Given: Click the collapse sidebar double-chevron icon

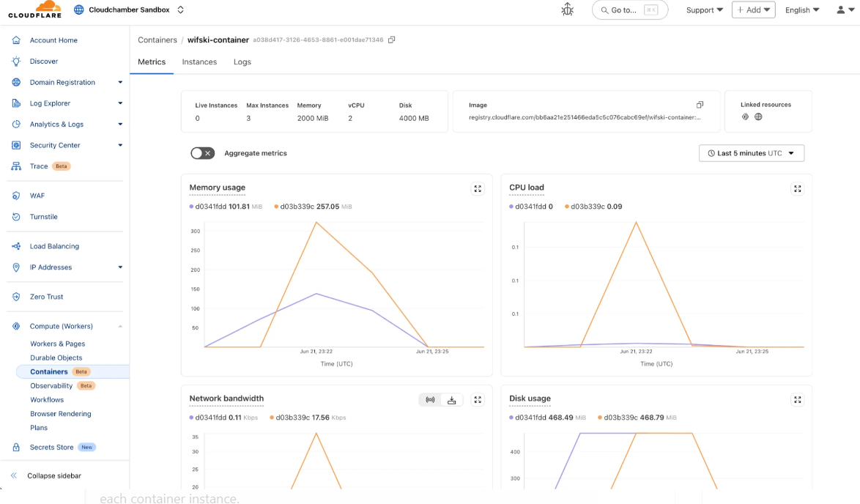Looking at the screenshot, I should (x=14, y=475).
